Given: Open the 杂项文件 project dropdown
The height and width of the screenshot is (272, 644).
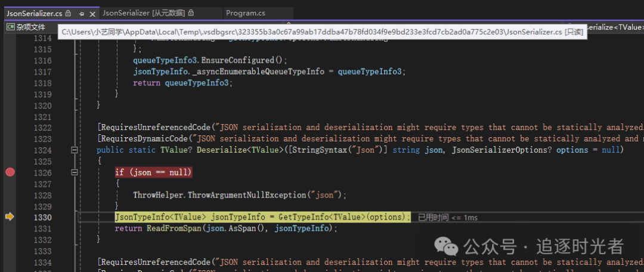Looking at the screenshot, I should 30,27.
